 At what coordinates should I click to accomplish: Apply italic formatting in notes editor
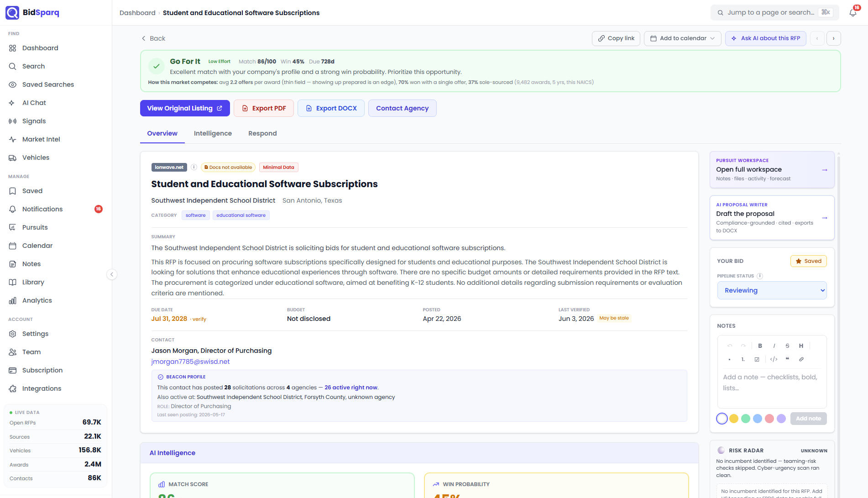(x=774, y=346)
